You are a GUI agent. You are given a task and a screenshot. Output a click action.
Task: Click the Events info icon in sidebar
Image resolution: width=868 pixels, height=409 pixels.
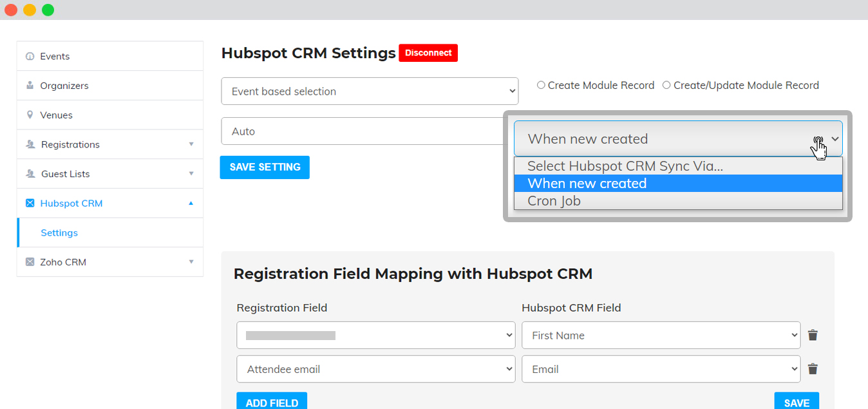pyautogui.click(x=30, y=57)
